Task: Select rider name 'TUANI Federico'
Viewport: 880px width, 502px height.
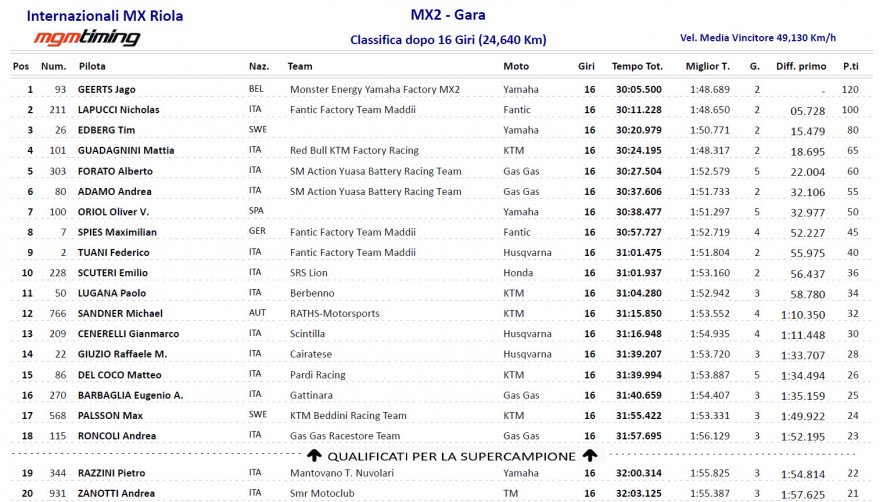Action: [113, 253]
